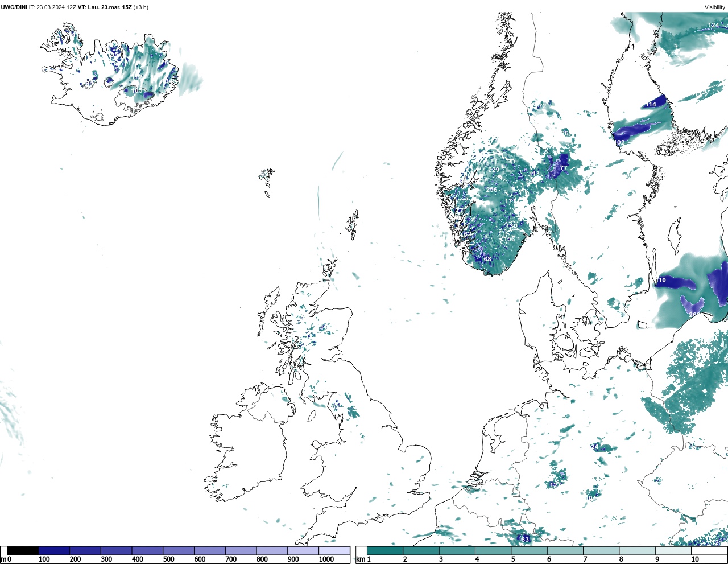The height and width of the screenshot is (564, 728).
Task: Click the '105' value over Iceland
Action: click(138, 90)
